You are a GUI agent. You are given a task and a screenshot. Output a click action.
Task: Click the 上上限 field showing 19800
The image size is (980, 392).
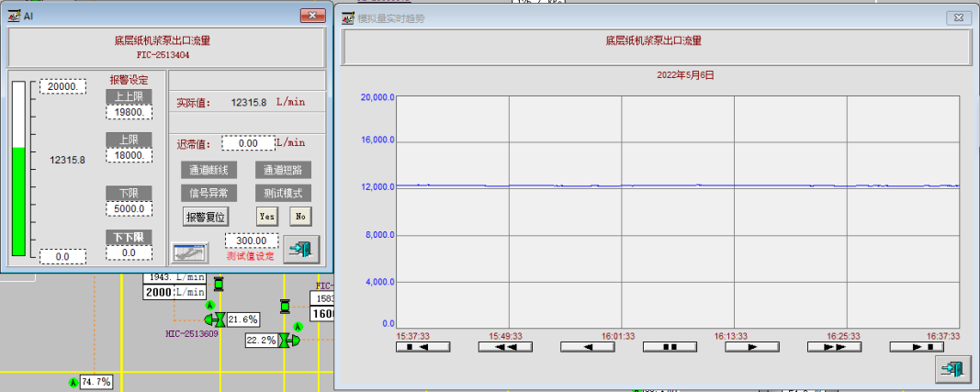click(x=128, y=112)
